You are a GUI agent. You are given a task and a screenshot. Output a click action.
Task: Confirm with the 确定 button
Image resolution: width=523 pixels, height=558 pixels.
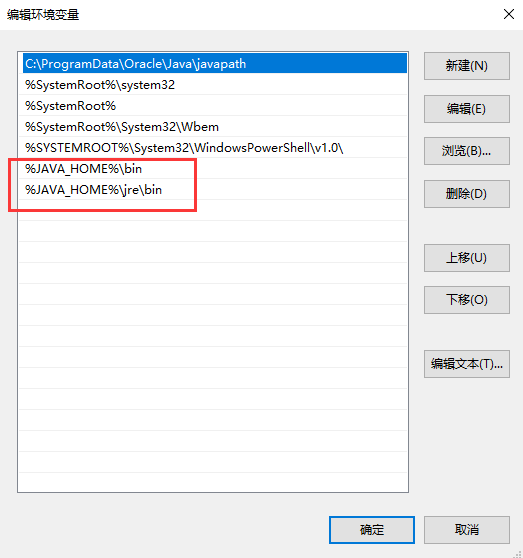372,530
